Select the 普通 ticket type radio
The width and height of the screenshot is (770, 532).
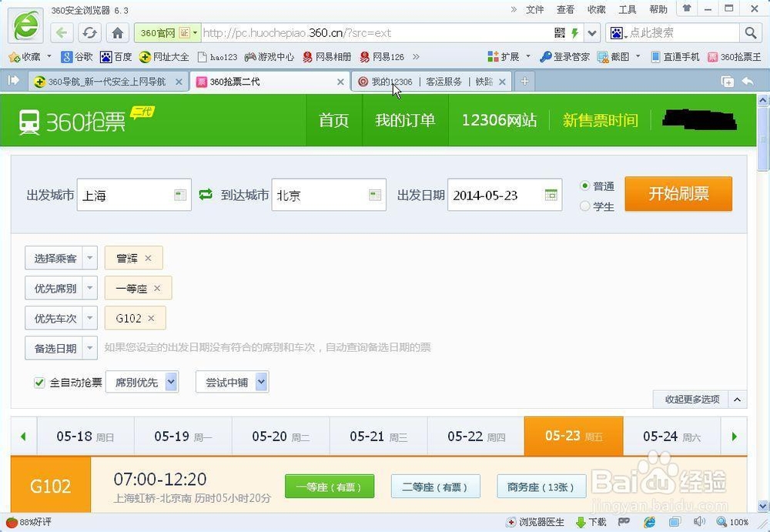coord(584,186)
